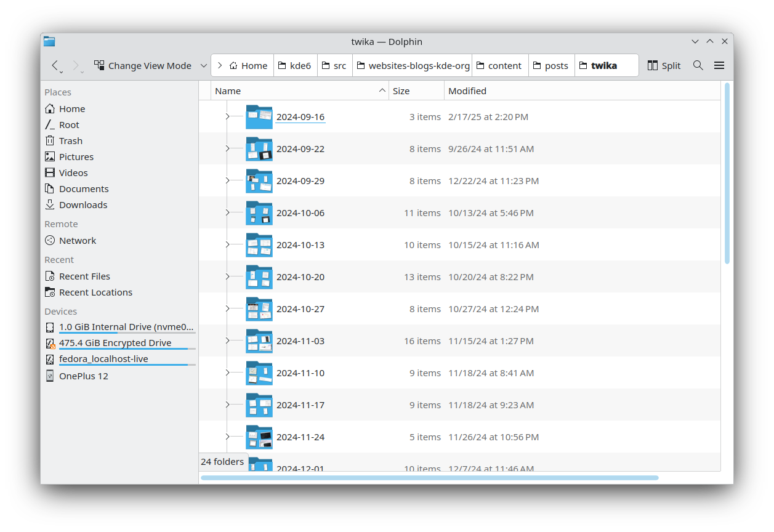Viewport: 774px width, 532px height.
Task: Select OnePlus 12 device
Action: tap(83, 376)
